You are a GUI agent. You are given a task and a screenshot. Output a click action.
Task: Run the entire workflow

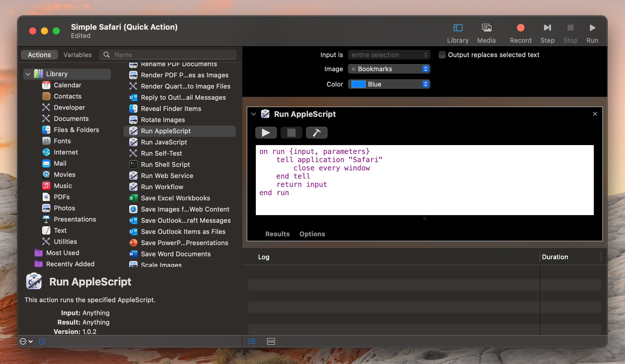pos(592,28)
